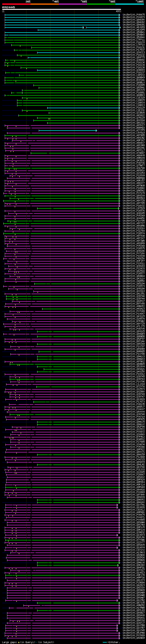This screenshot has width=146, height=644.
Task: Select the UniRef100_P26985 label
Action: (x=134, y=85)
